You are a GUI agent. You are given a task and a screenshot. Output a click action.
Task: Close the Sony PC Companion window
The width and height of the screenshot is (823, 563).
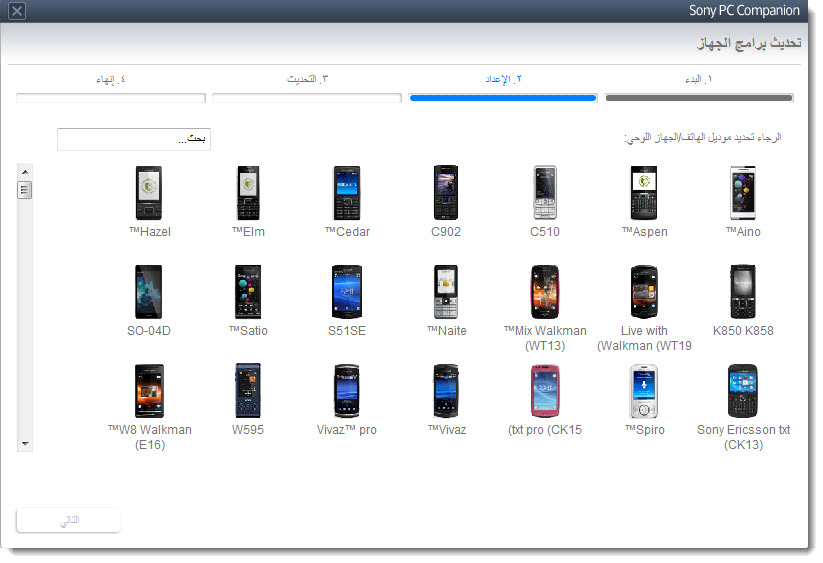click(x=17, y=10)
